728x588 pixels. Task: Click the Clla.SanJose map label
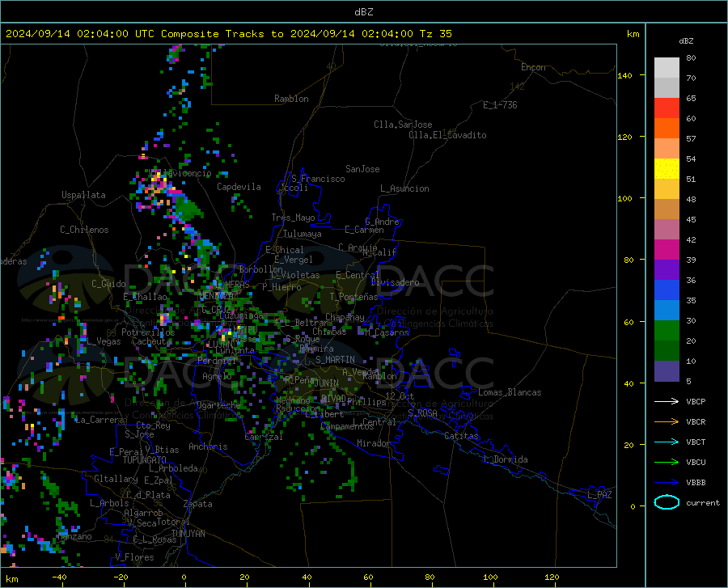[403, 125]
